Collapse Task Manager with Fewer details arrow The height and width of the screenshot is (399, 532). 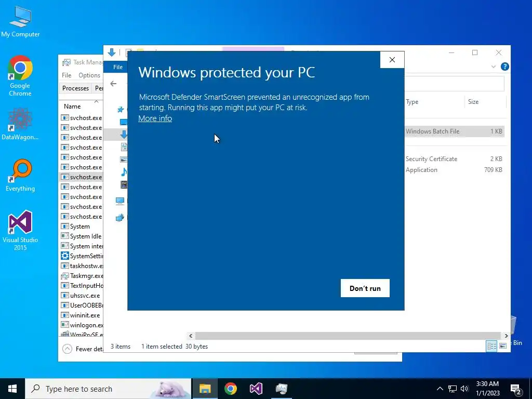pos(67,349)
